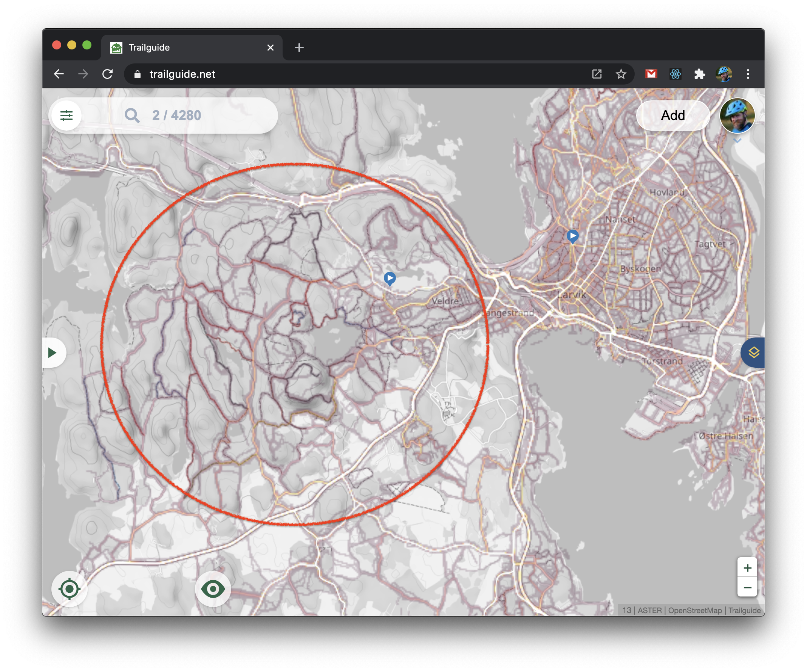Open the Extensions puzzle menu
The width and height of the screenshot is (807, 672).
click(x=699, y=74)
